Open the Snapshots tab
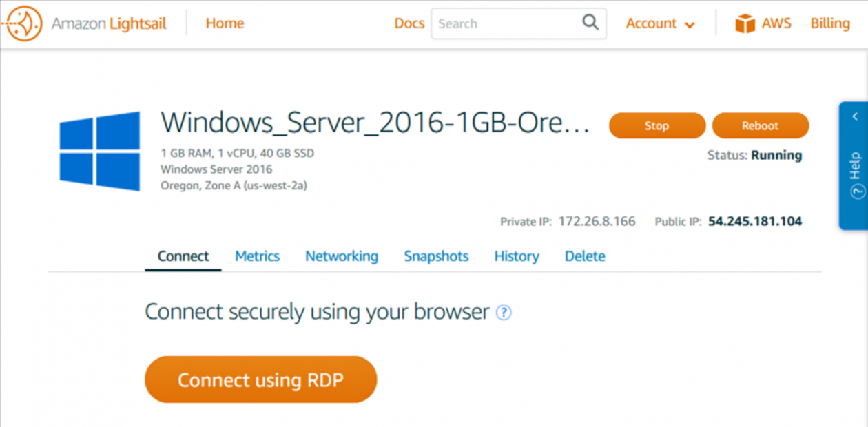The image size is (868, 427). tap(436, 256)
